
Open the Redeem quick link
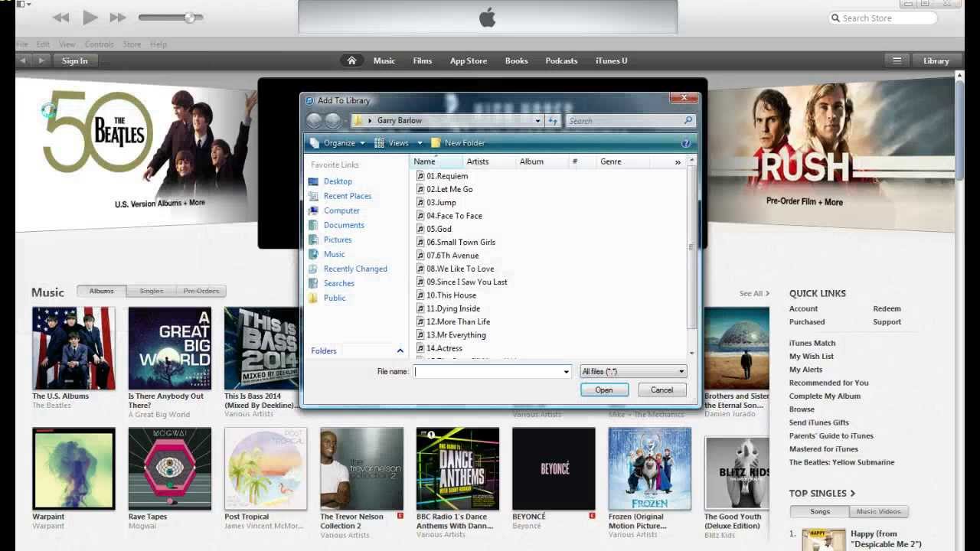(x=887, y=308)
